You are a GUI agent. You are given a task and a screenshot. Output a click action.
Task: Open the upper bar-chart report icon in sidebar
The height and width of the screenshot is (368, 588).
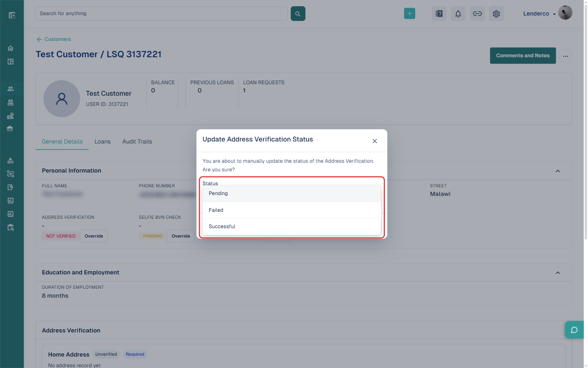(x=11, y=201)
